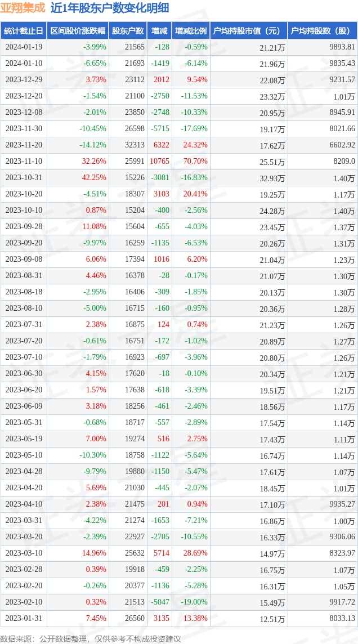
Task: Select the 32.93万 market value cell
Action: click(272, 178)
